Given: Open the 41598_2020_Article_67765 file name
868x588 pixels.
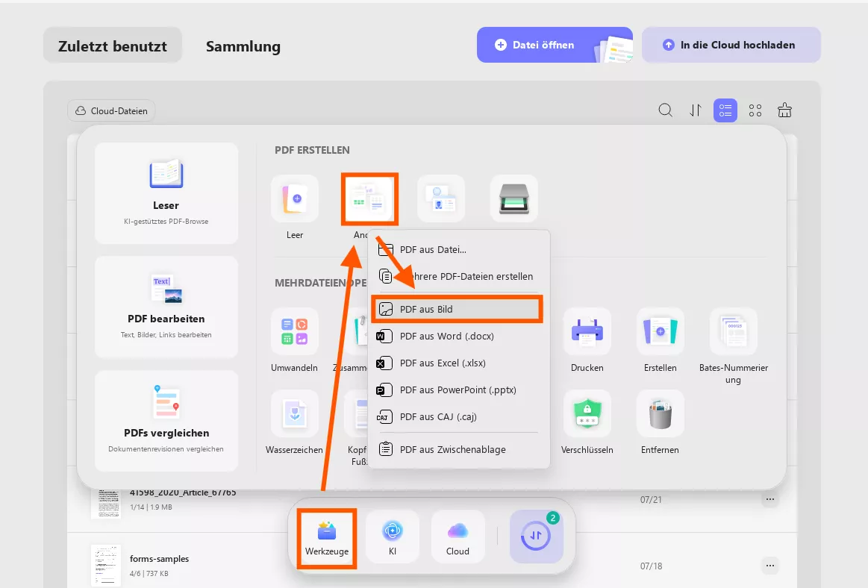Looking at the screenshot, I should coord(183,492).
